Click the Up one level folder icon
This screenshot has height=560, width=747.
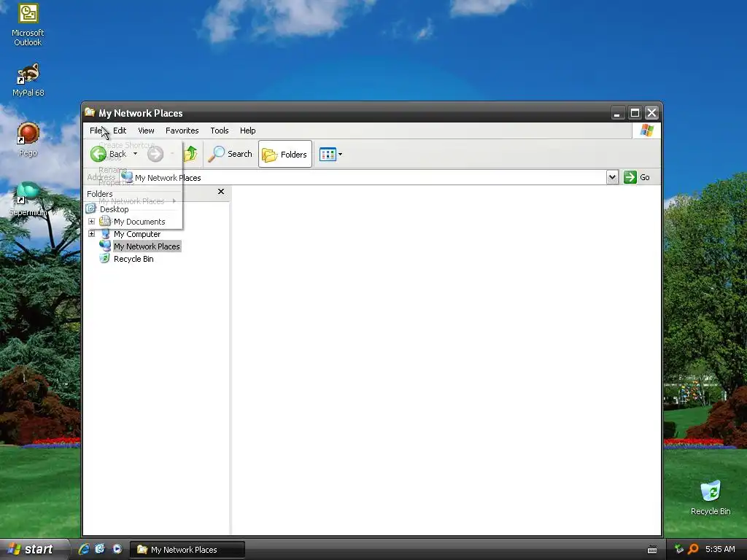coord(190,154)
